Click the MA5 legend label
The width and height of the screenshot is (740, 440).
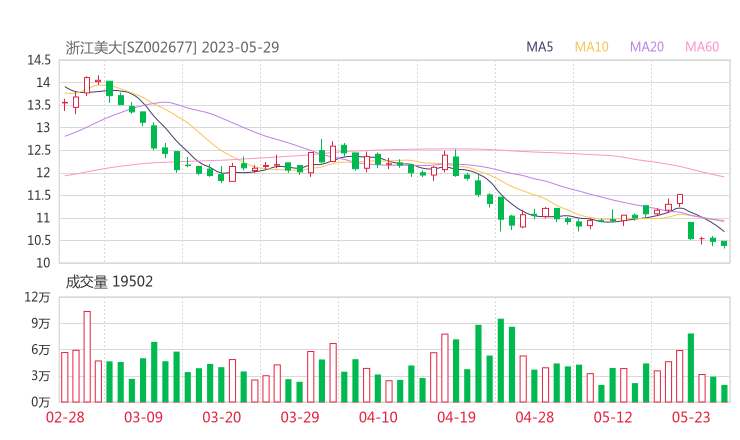coord(539,47)
